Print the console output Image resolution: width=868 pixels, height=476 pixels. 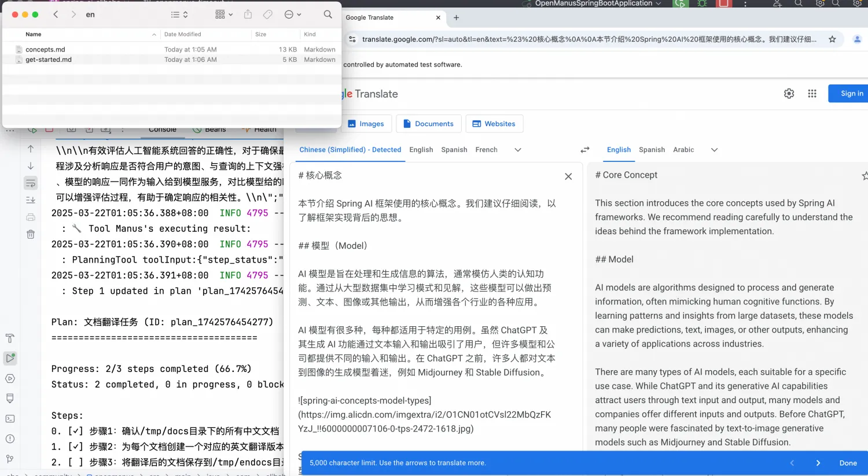click(30, 217)
